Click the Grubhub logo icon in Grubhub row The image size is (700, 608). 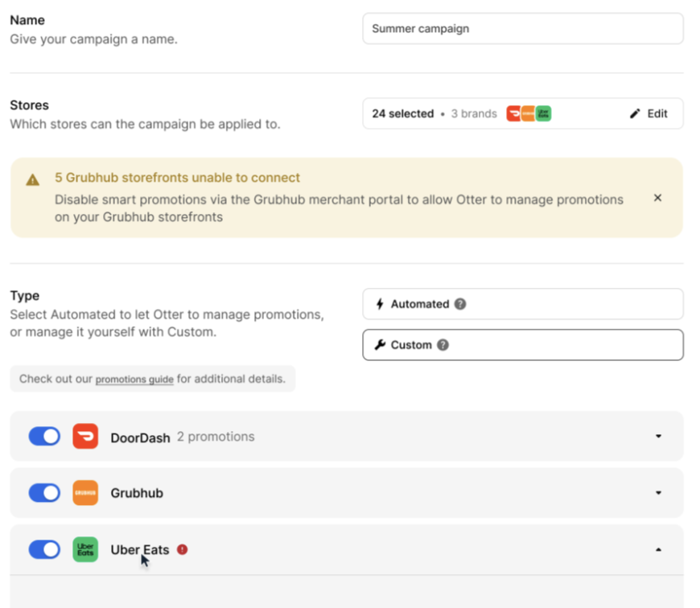point(85,493)
